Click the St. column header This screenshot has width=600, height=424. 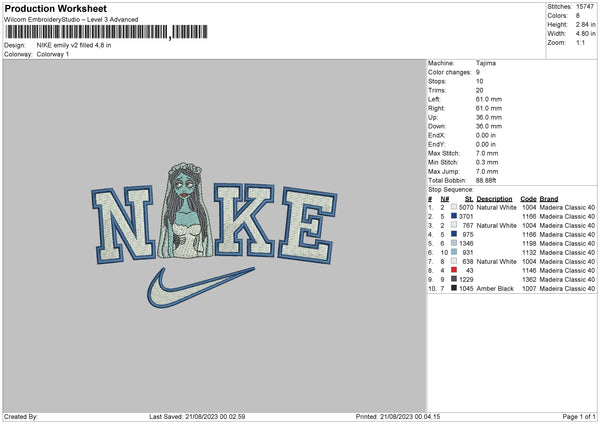pos(469,199)
